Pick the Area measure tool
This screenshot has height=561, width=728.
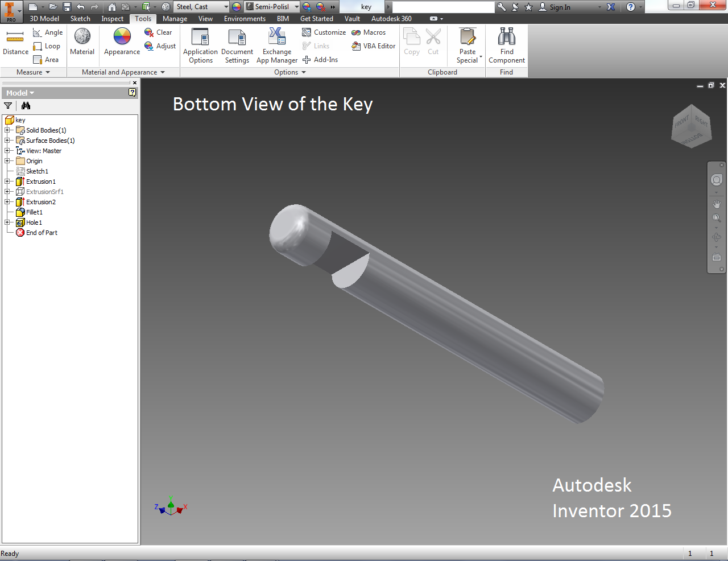tap(45, 60)
